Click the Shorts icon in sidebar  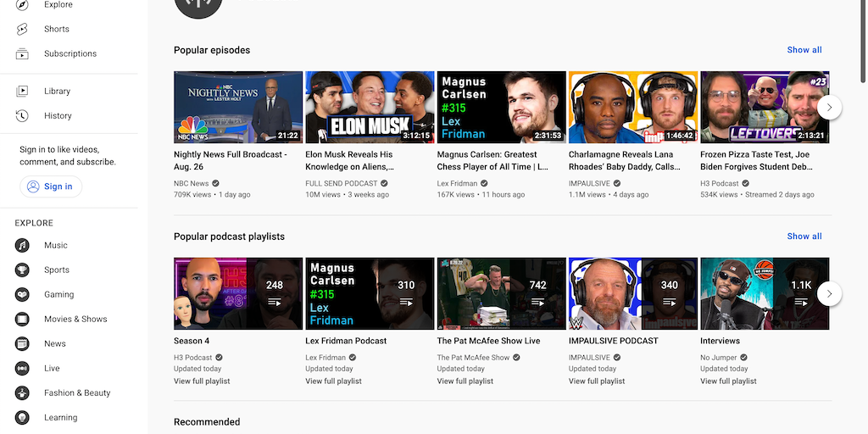click(23, 29)
